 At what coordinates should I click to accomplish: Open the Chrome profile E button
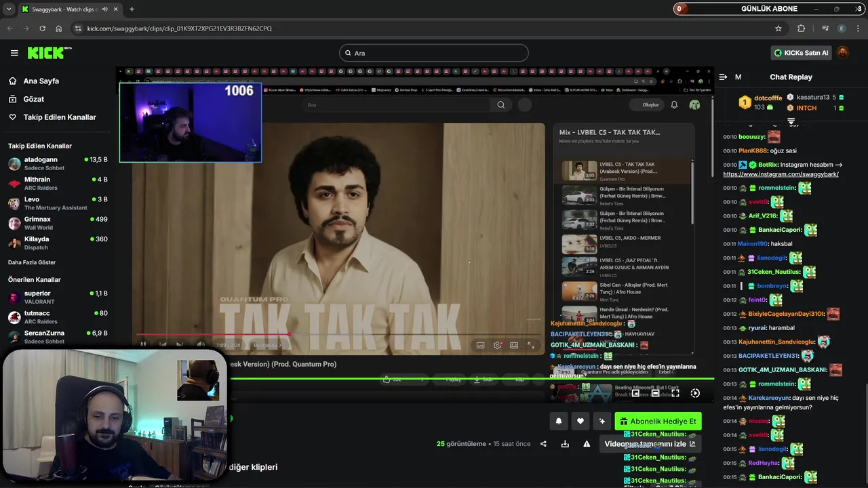(x=842, y=28)
